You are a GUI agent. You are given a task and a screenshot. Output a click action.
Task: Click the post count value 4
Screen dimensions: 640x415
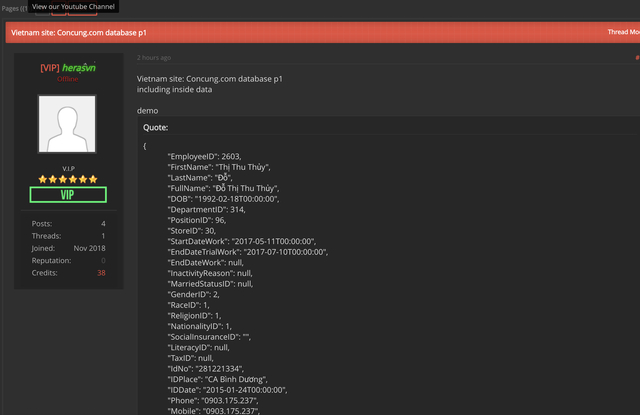coord(103,223)
